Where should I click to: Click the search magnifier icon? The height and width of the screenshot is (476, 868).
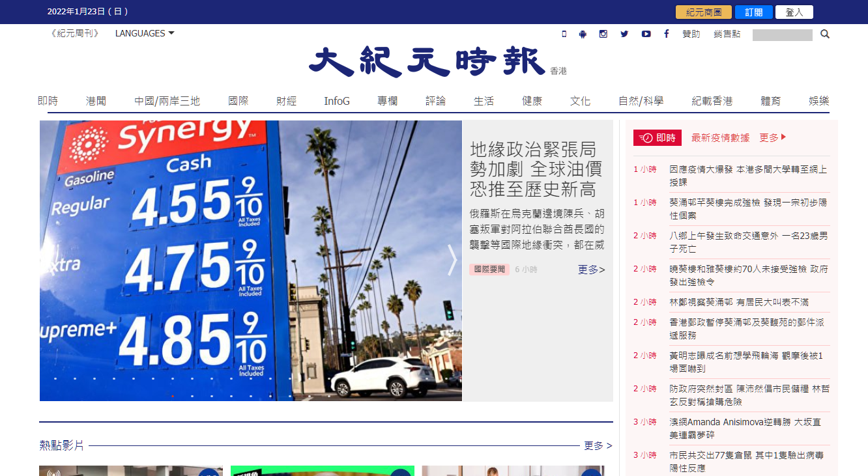(825, 35)
